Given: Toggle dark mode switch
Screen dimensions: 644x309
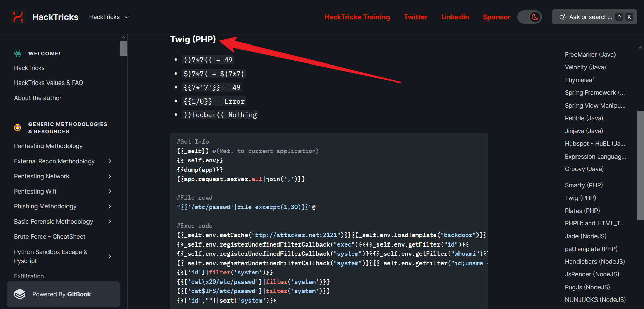Looking at the screenshot, I should pos(529,17).
